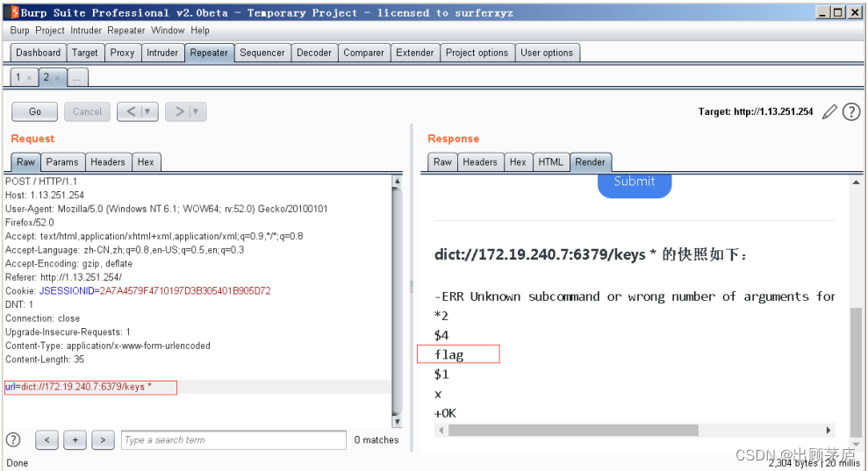The width and height of the screenshot is (868, 471).
Task: Click the response vertical scrollbar thumb
Action: point(856,371)
